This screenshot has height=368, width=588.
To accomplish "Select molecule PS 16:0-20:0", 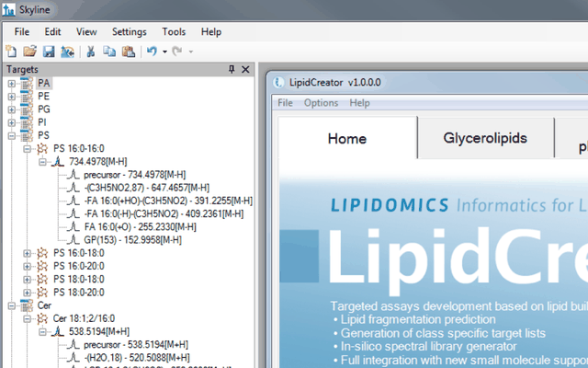I will tap(79, 266).
